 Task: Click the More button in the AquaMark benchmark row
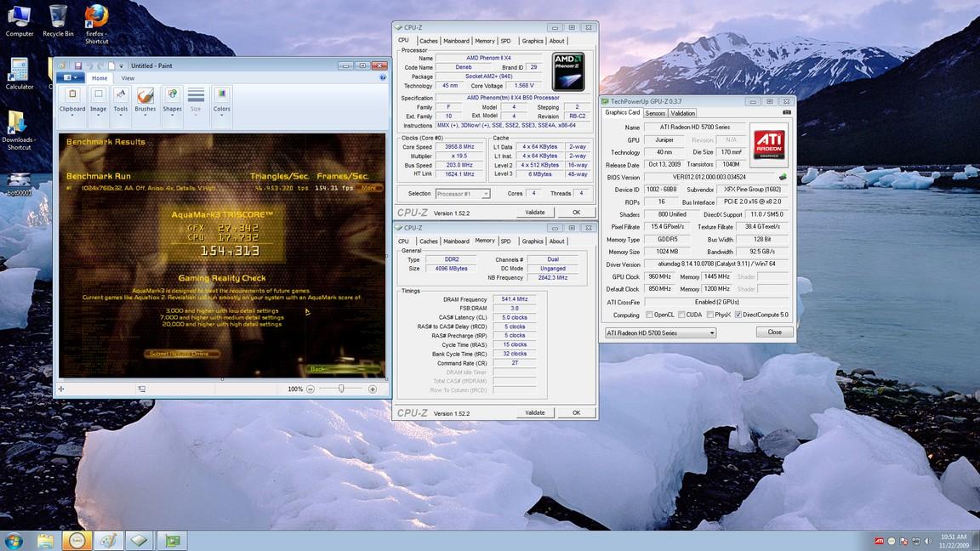point(368,187)
